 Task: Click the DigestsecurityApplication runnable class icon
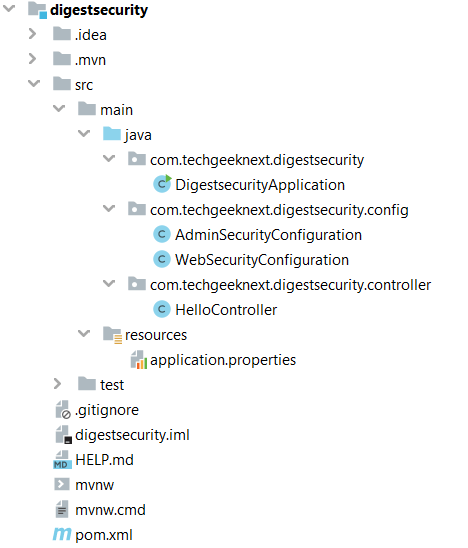(x=162, y=184)
